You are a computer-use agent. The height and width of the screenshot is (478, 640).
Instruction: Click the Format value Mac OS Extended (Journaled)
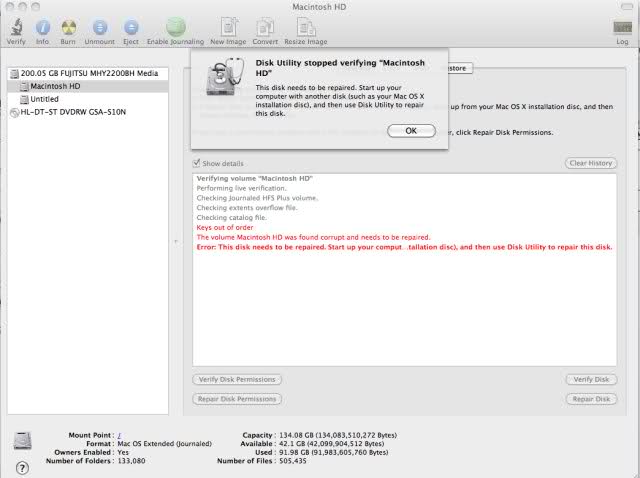pyautogui.click(x=164, y=444)
